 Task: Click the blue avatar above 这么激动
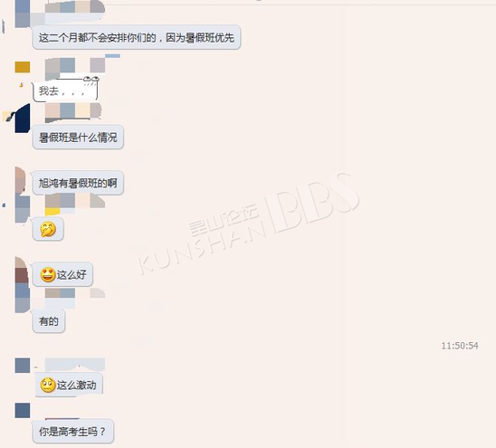(x=23, y=366)
